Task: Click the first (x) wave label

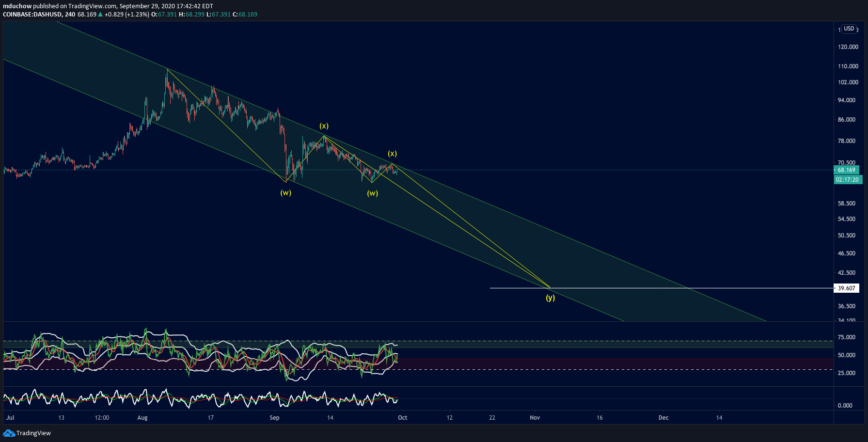Action: [x=324, y=126]
